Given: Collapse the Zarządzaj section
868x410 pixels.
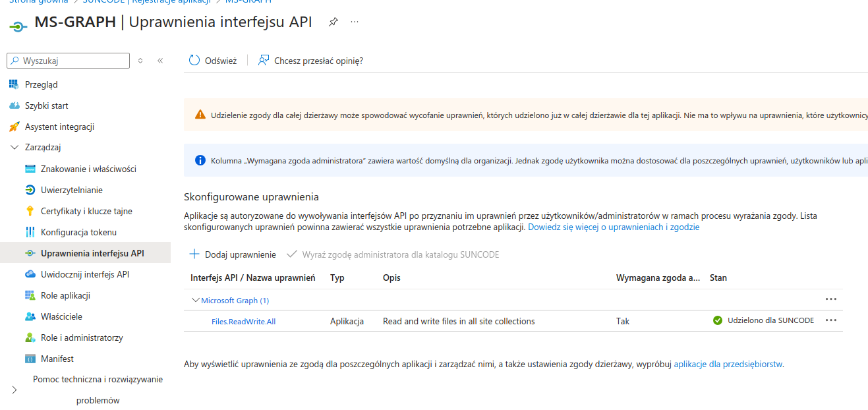Looking at the screenshot, I should pos(14,148).
